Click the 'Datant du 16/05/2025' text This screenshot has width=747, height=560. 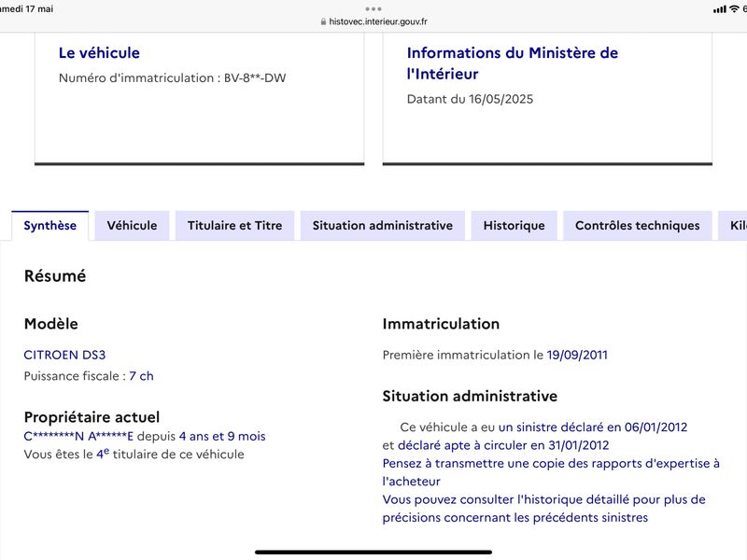pyautogui.click(x=470, y=99)
